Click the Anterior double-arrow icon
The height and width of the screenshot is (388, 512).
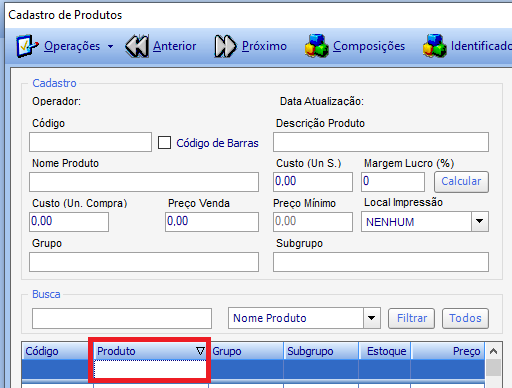pos(137,46)
